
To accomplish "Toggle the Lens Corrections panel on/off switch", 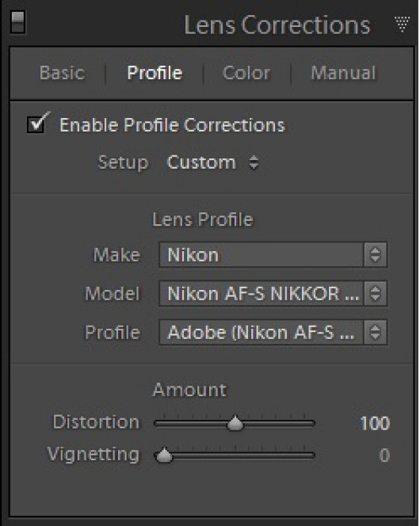I will click(17, 22).
